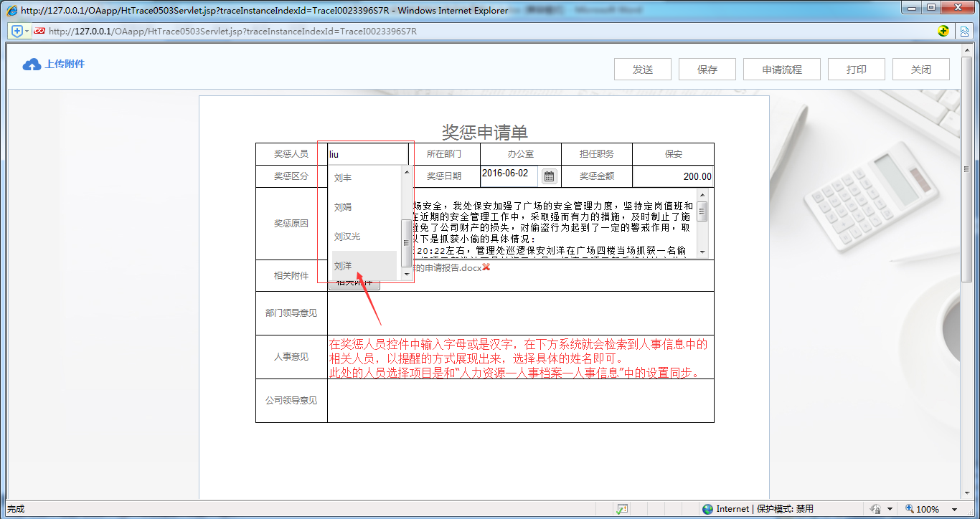
Task: Click the 奖惩金额 input field showing 200.00
Action: click(673, 176)
